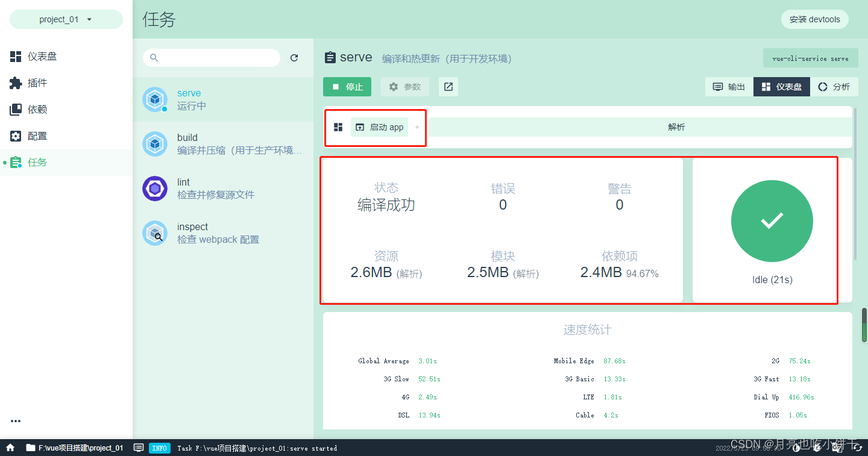The width and height of the screenshot is (868, 456).
Task: Click the open-in-new-window icon button
Action: 448,87
